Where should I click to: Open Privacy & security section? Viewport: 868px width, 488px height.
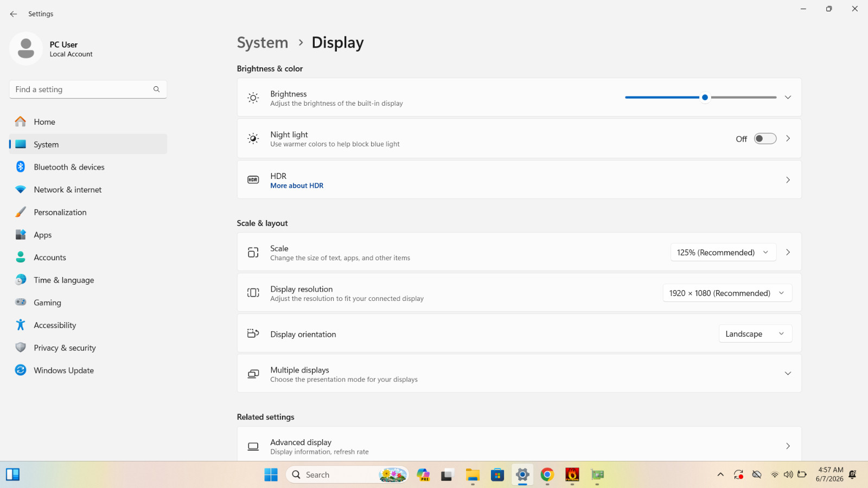point(88,348)
